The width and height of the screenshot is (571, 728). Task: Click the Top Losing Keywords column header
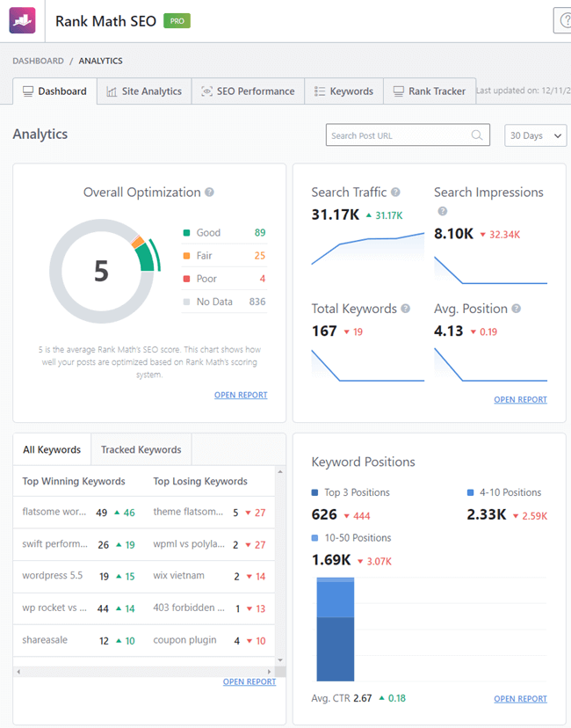(x=200, y=481)
